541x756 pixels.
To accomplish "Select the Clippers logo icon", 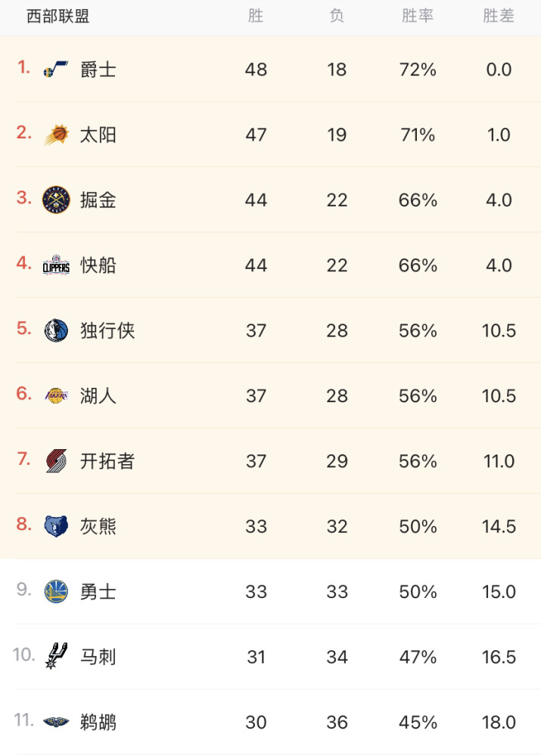I will (56, 265).
